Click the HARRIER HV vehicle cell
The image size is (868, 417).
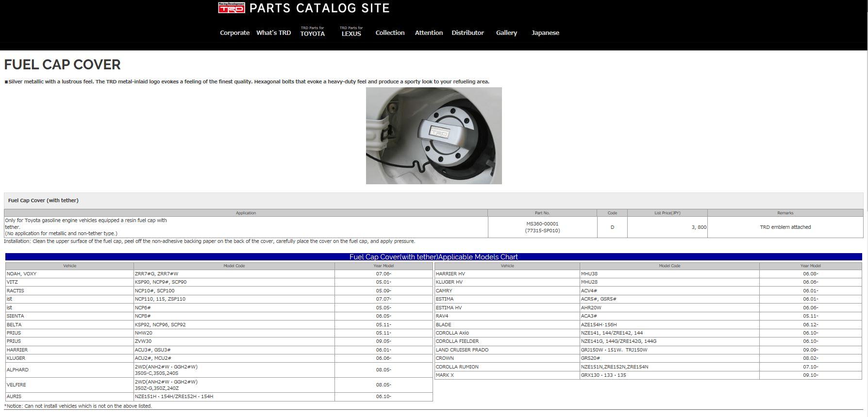point(507,274)
